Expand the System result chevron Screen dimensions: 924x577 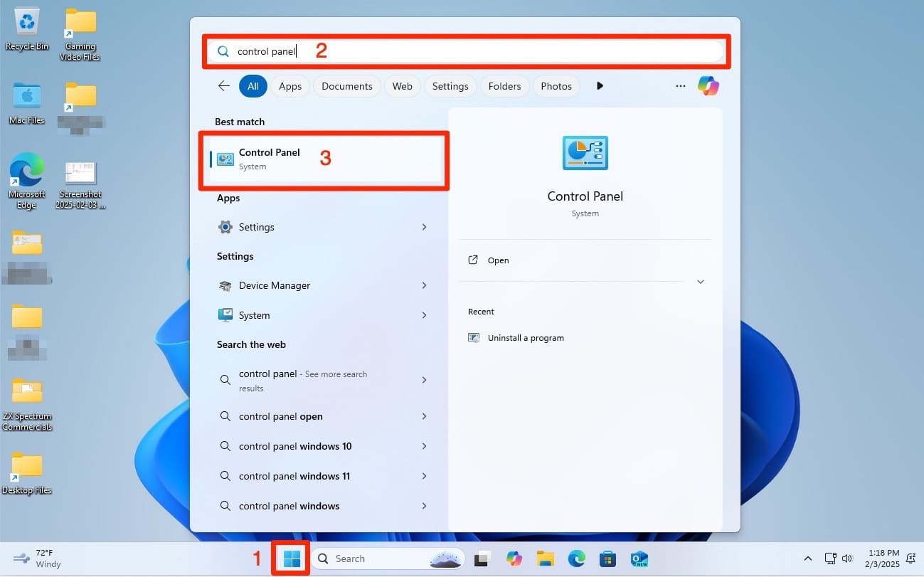(425, 315)
